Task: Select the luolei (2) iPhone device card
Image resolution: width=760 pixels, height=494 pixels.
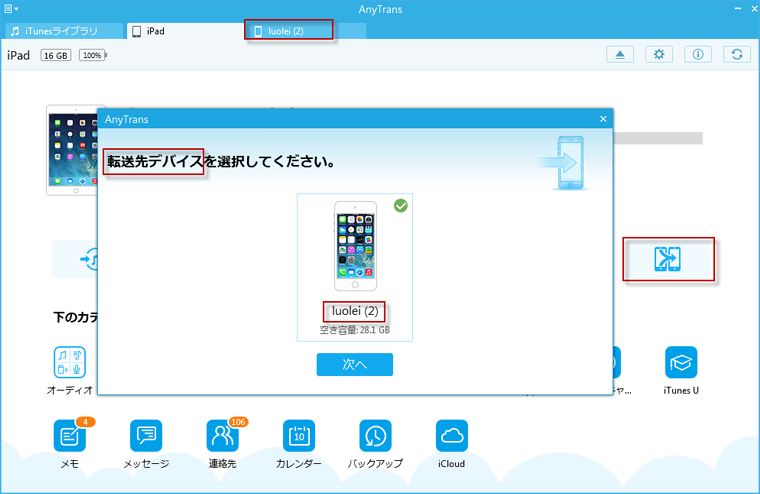Action: click(x=355, y=268)
